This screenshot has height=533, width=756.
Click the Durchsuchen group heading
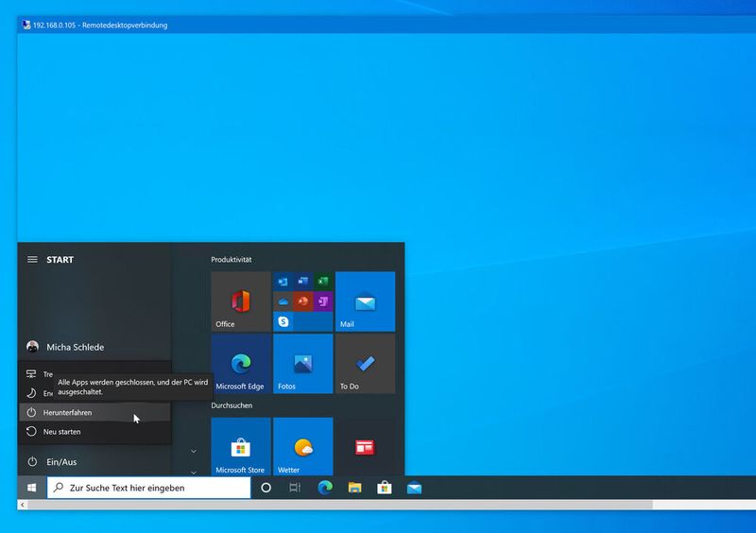pos(232,405)
